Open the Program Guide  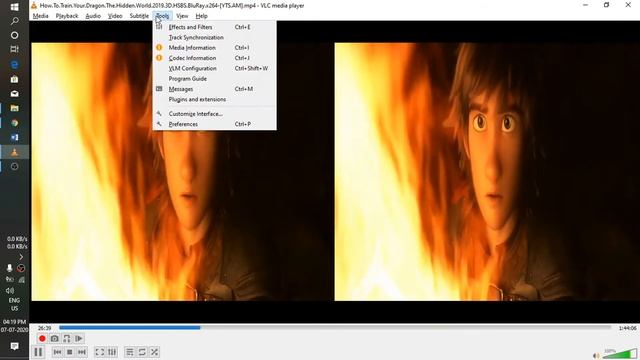click(214, 78)
